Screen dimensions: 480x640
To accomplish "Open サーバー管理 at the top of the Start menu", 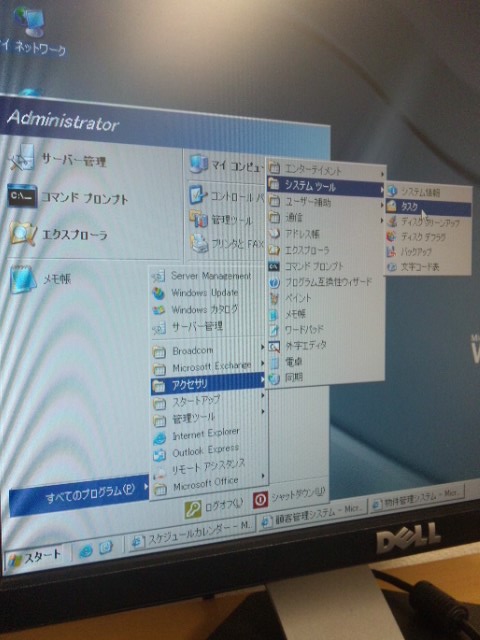I will tap(57, 160).
